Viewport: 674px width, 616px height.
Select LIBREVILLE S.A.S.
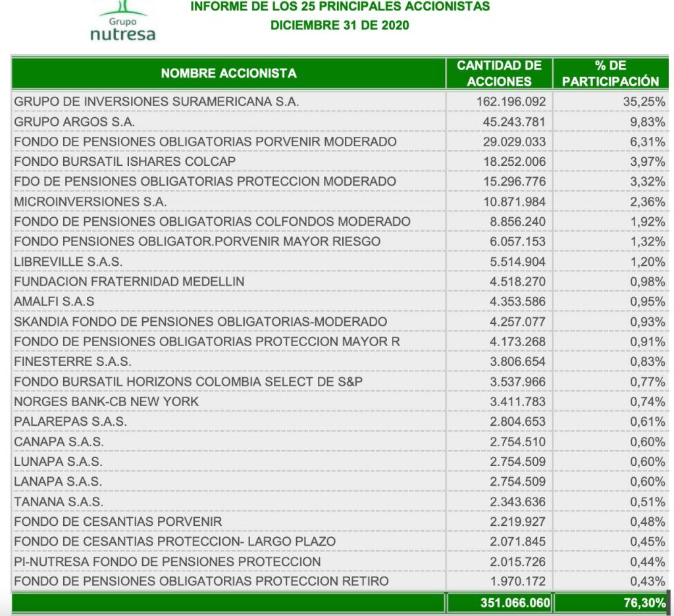68,262
